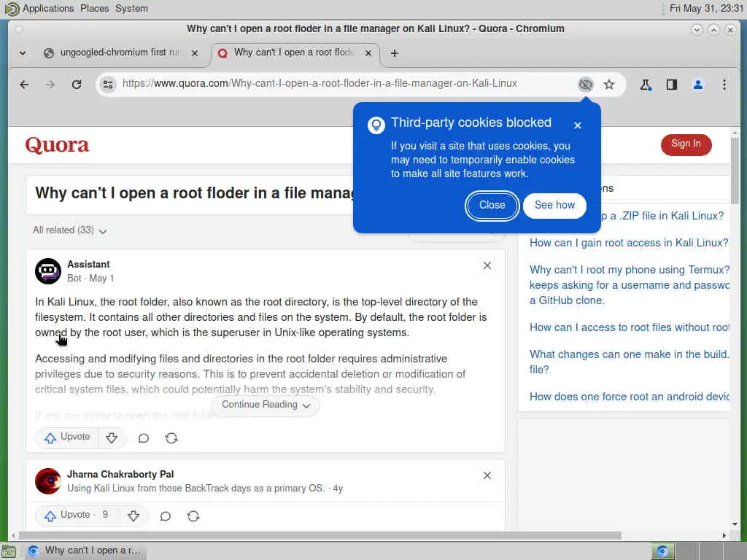Downvote the Assistant answer
The image size is (747, 560).
tap(112, 438)
